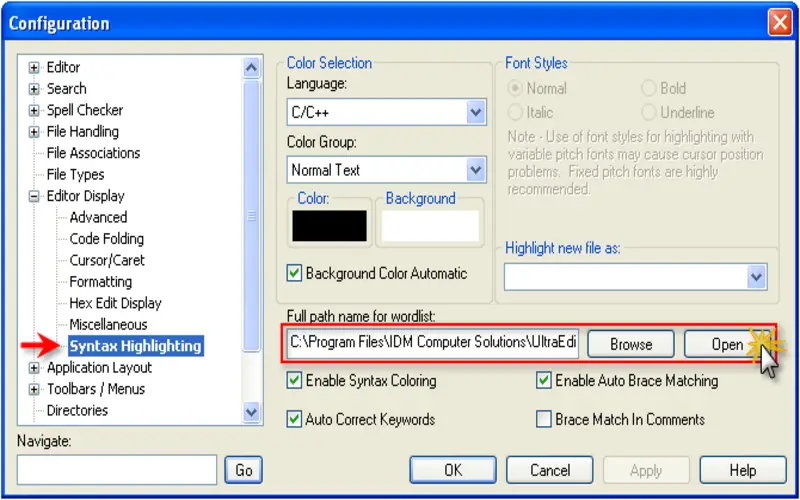Disable Enable Syntax Coloring checkbox
Image resolution: width=800 pixels, height=500 pixels.
[294, 381]
